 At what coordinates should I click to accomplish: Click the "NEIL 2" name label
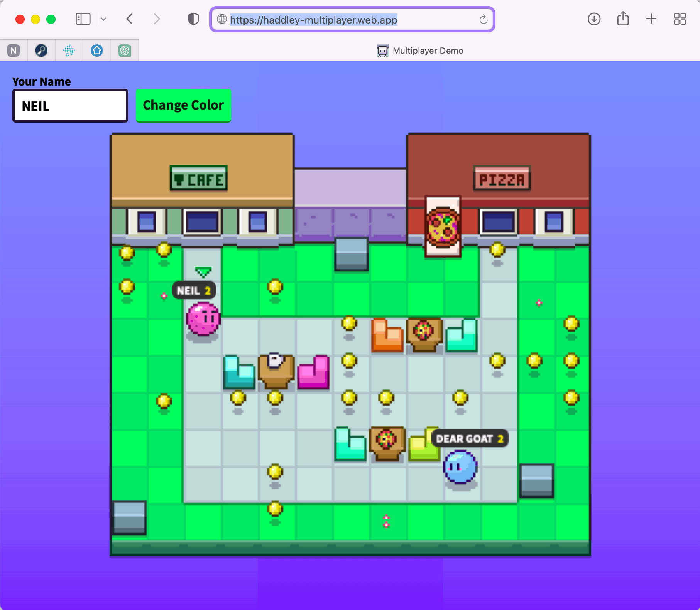(194, 290)
